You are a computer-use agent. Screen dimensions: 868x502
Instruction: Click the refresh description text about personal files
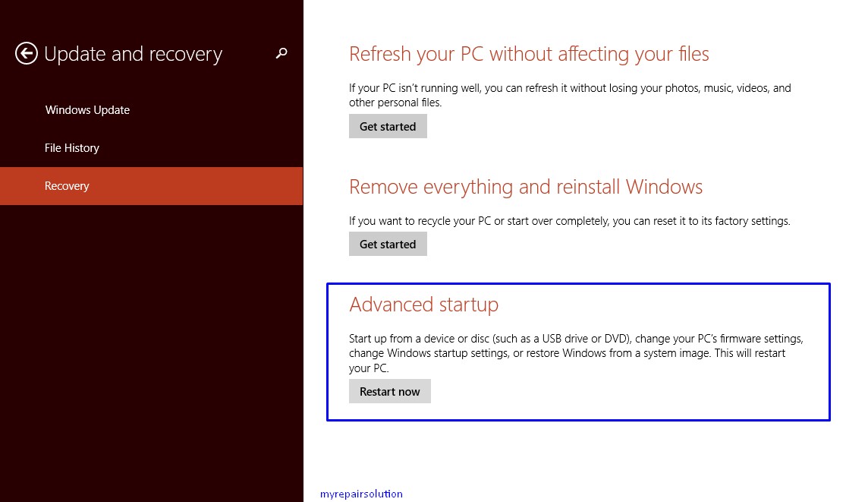point(569,94)
